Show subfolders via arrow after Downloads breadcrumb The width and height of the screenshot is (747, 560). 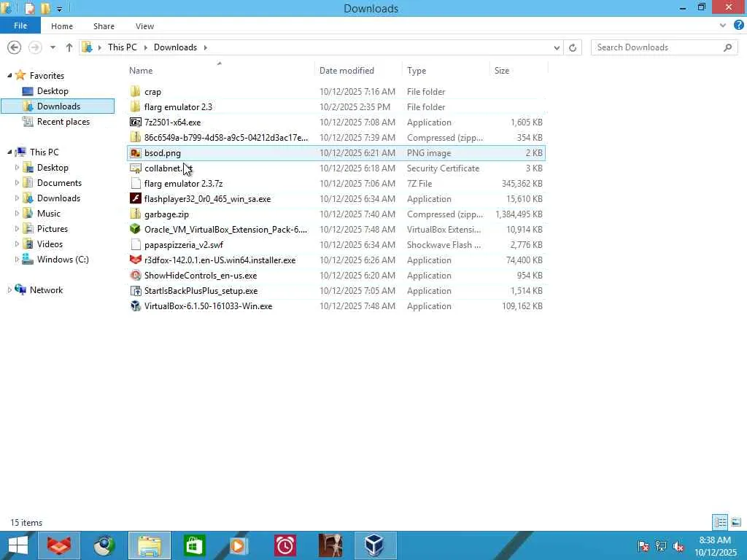pyautogui.click(x=205, y=47)
